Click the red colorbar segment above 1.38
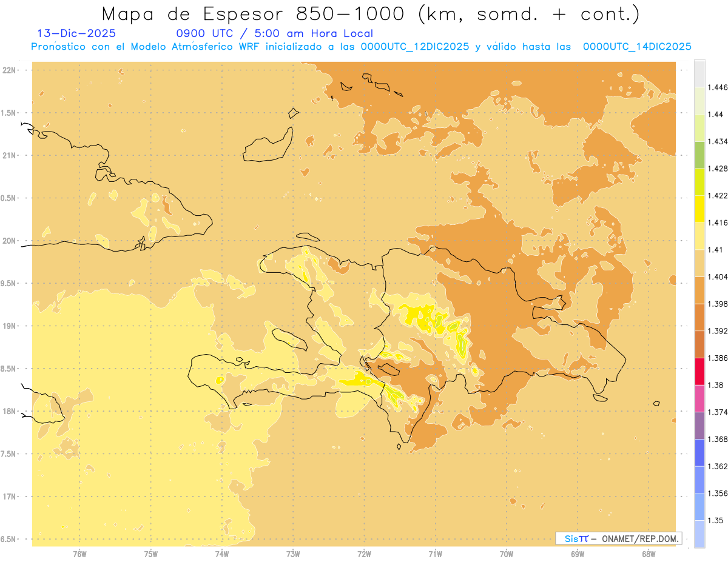The width and height of the screenshot is (728, 562). pos(699,372)
